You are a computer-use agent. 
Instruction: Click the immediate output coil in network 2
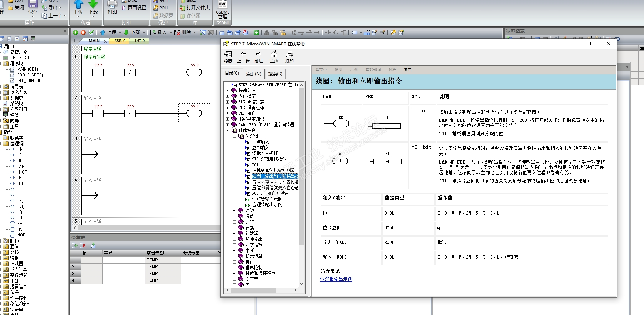194,113
